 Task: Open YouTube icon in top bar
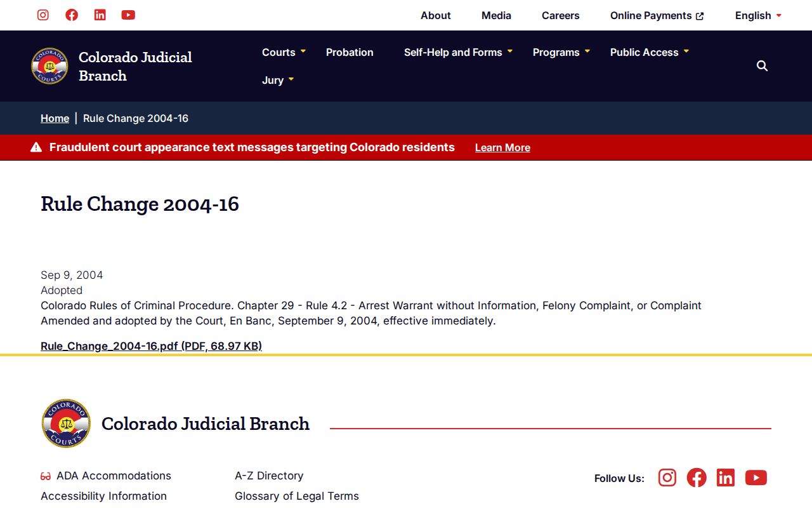[x=128, y=15]
